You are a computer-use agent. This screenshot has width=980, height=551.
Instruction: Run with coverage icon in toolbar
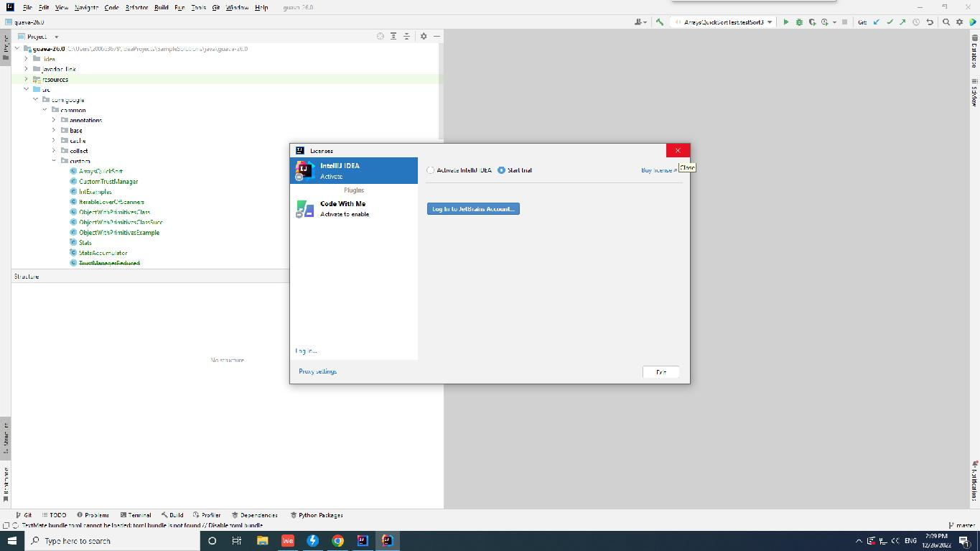pyautogui.click(x=812, y=22)
